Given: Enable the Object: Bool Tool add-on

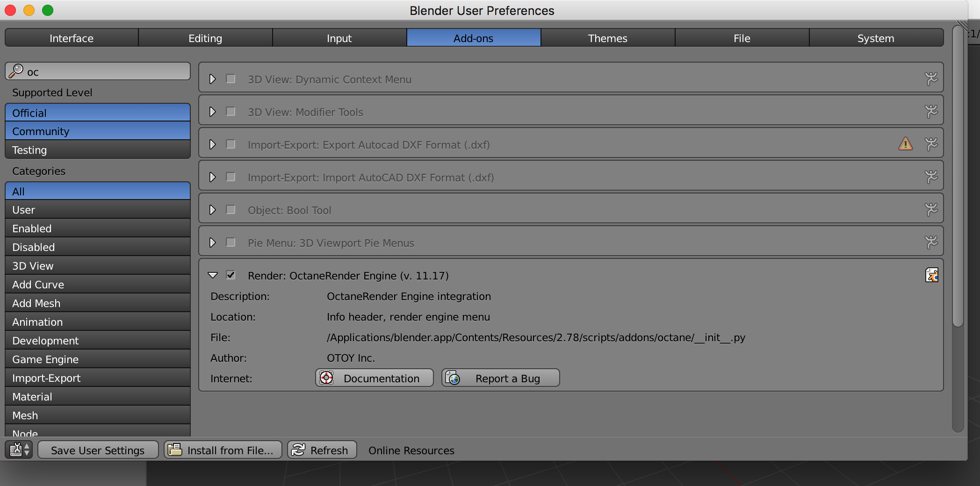Looking at the screenshot, I should click(231, 209).
